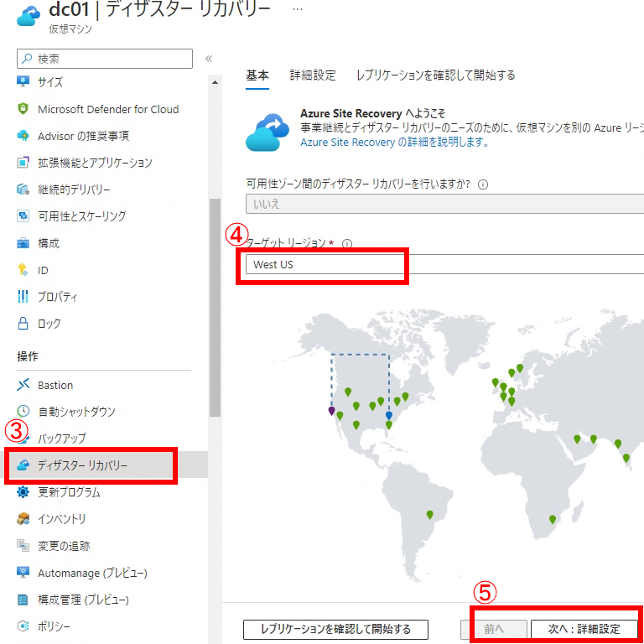
Task: Open インベントリ menu item
Action: [62, 519]
